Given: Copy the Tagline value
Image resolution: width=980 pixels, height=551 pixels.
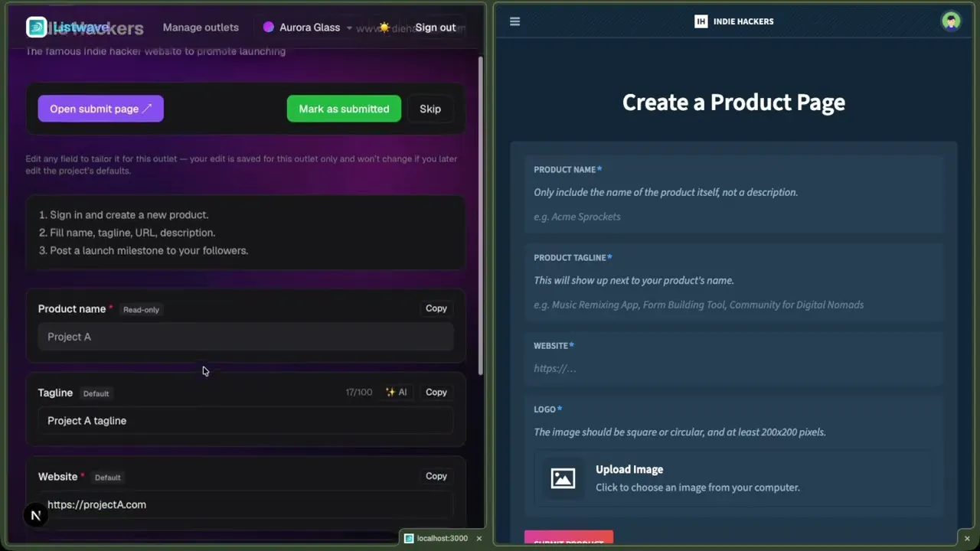Looking at the screenshot, I should 436,392.
